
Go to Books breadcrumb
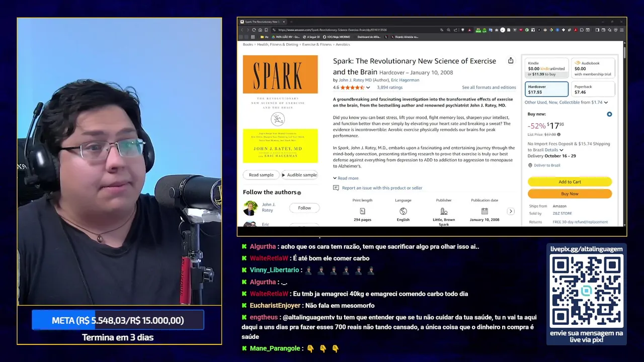coord(248,44)
